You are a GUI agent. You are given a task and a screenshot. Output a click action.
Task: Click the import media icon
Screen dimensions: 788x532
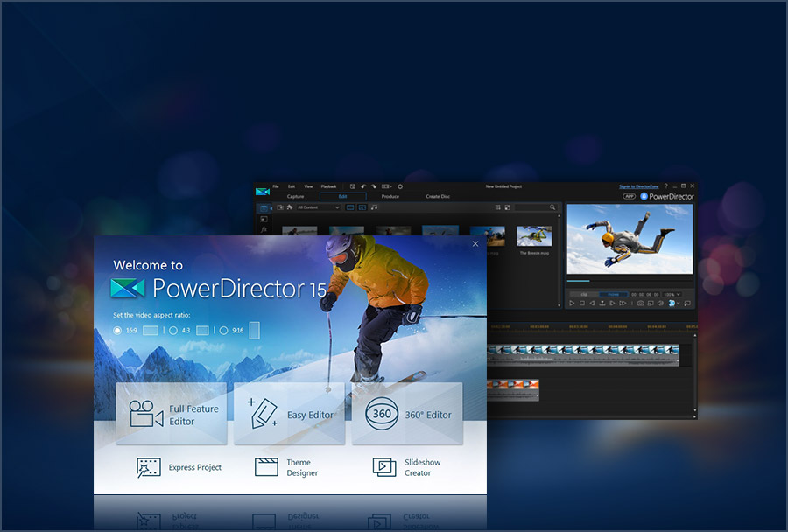(x=280, y=207)
